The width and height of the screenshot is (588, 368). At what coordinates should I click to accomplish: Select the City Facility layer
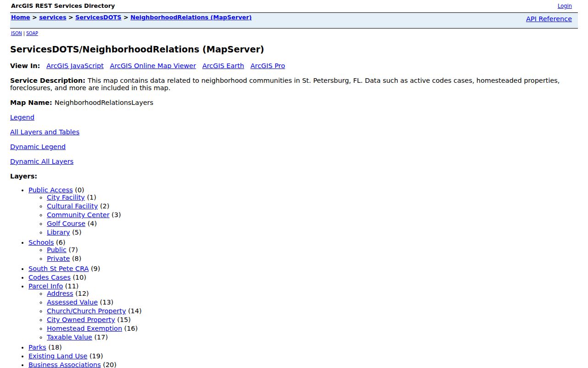66,197
